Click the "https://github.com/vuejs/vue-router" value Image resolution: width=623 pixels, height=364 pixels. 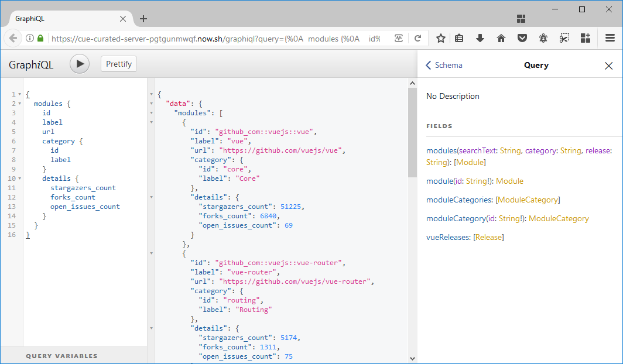pos(295,281)
